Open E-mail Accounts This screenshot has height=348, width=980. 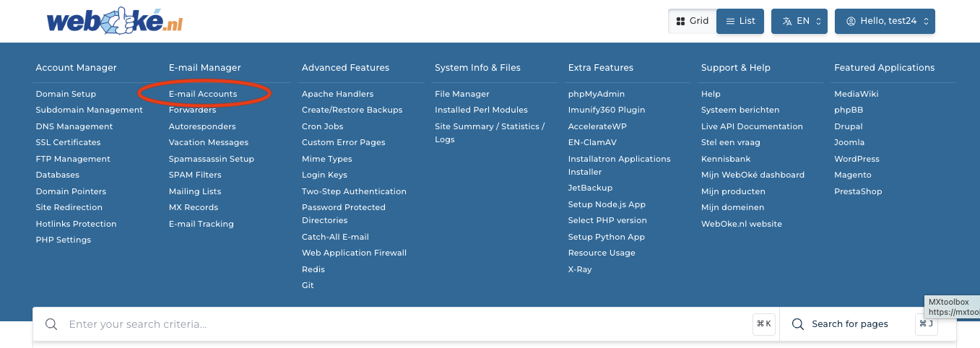203,94
